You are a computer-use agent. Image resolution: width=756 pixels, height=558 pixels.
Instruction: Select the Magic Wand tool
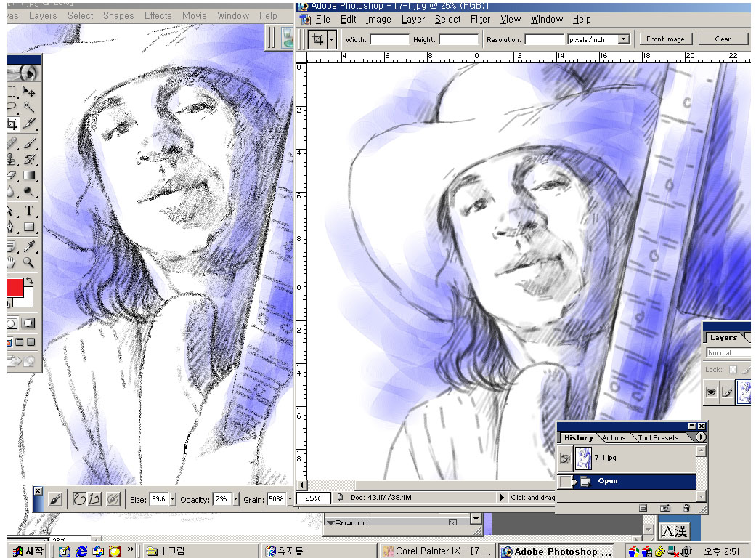(x=29, y=108)
